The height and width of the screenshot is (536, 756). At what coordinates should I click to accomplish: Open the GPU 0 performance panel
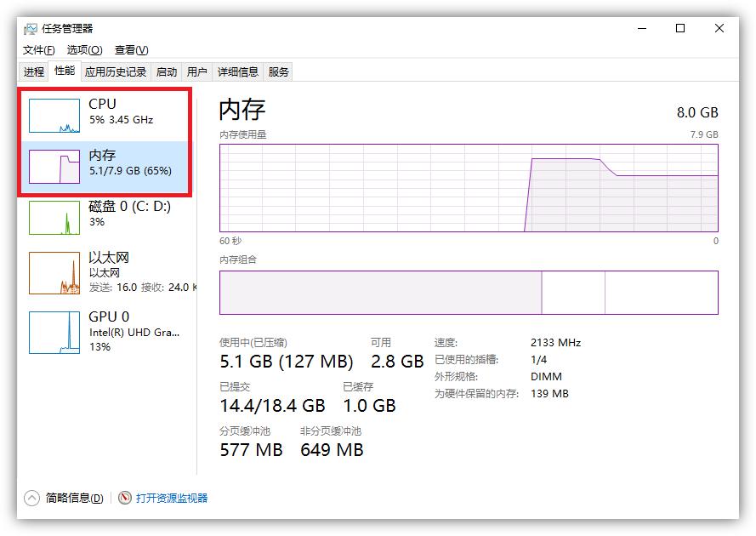pos(106,332)
